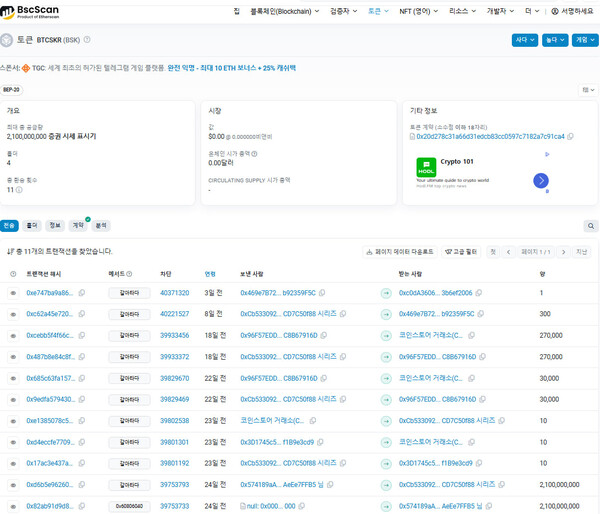Click the BscScan logo

tap(30, 11)
